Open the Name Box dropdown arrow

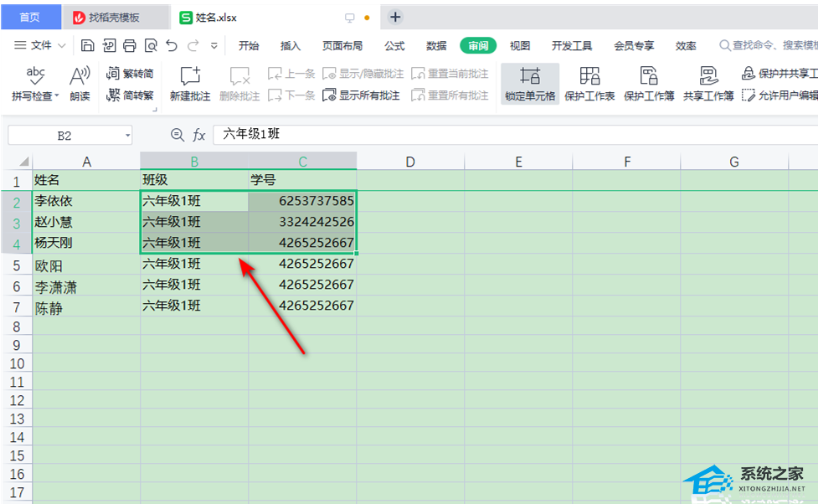(126, 135)
